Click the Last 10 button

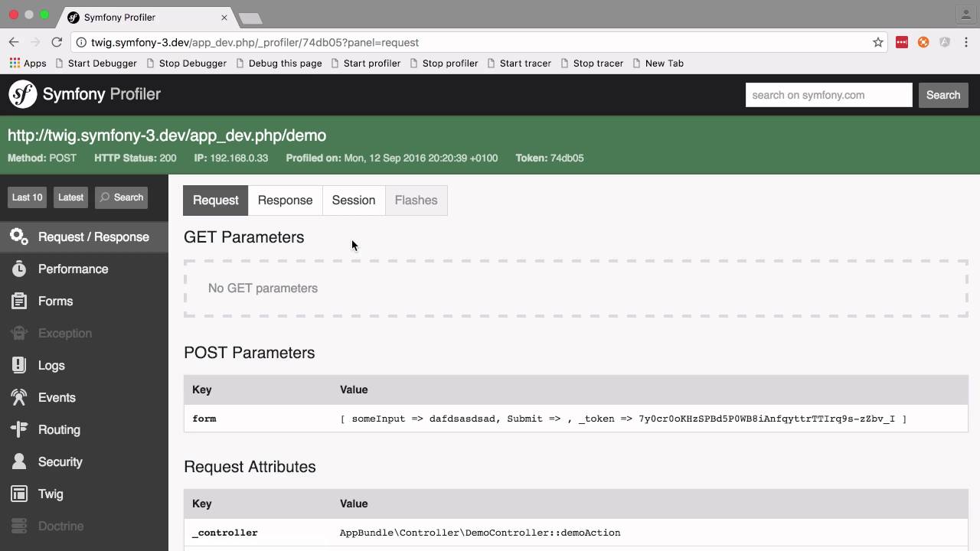coord(27,197)
